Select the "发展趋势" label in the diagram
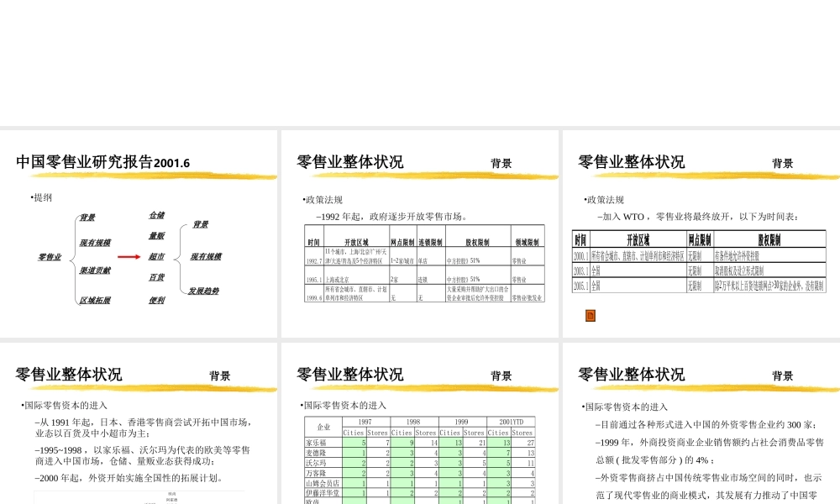This screenshot has height=504, width=840. pyautogui.click(x=204, y=291)
